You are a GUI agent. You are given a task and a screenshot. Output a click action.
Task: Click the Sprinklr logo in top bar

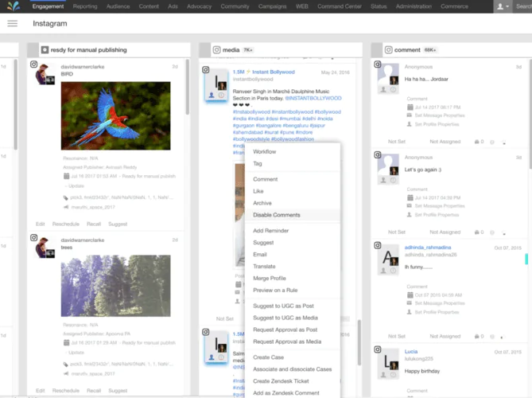click(x=14, y=6)
